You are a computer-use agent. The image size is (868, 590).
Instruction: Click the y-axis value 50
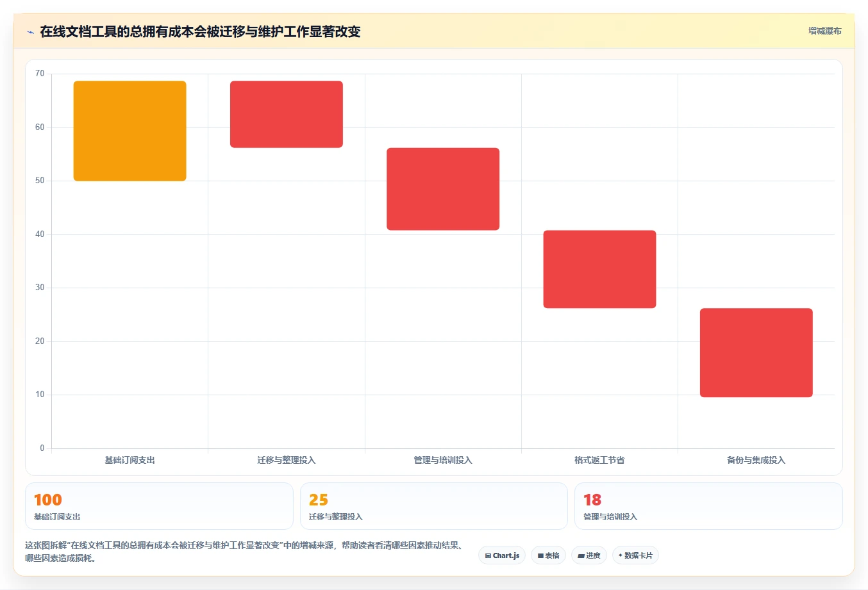pyautogui.click(x=40, y=181)
